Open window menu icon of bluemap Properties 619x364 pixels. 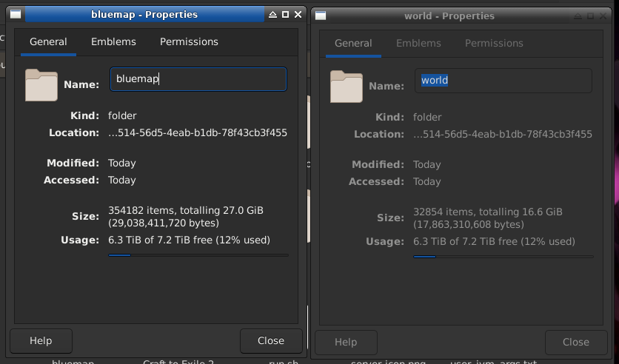(x=16, y=15)
